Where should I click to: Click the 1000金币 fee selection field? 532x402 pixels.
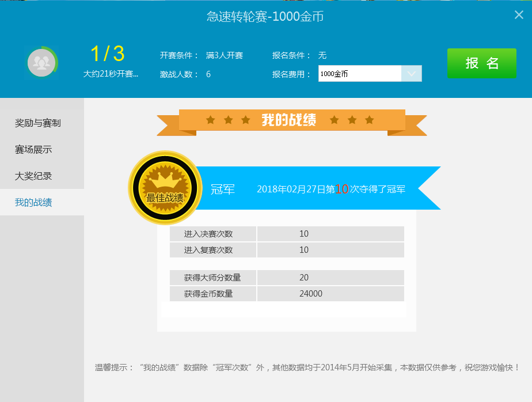(x=359, y=74)
